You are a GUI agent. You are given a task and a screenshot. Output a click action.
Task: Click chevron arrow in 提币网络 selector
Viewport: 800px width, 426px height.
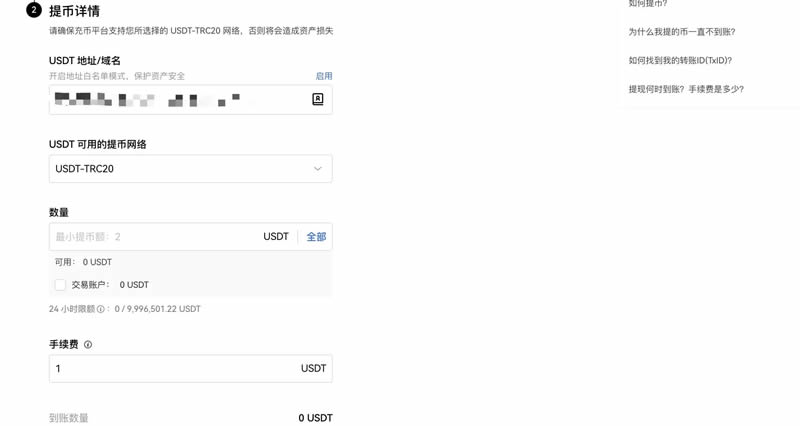click(317, 169)
